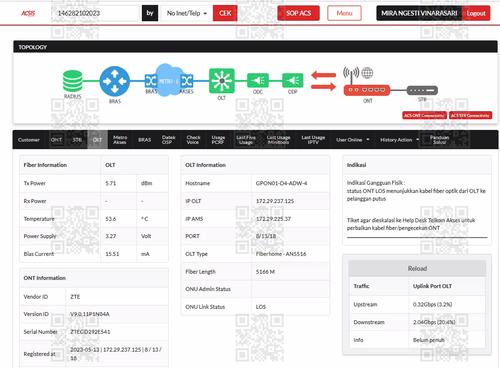
Task: Click the ACSIS logo
Action: pos(28,13)
